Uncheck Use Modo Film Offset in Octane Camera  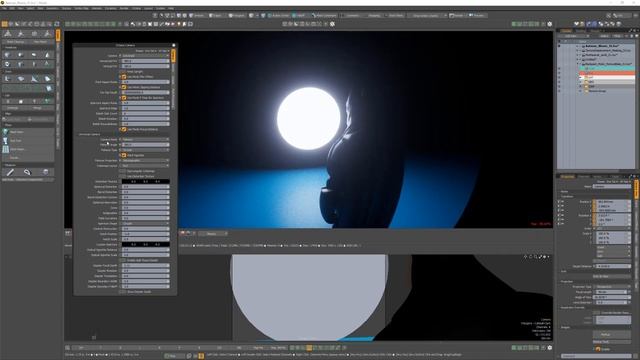pos(124,77)
